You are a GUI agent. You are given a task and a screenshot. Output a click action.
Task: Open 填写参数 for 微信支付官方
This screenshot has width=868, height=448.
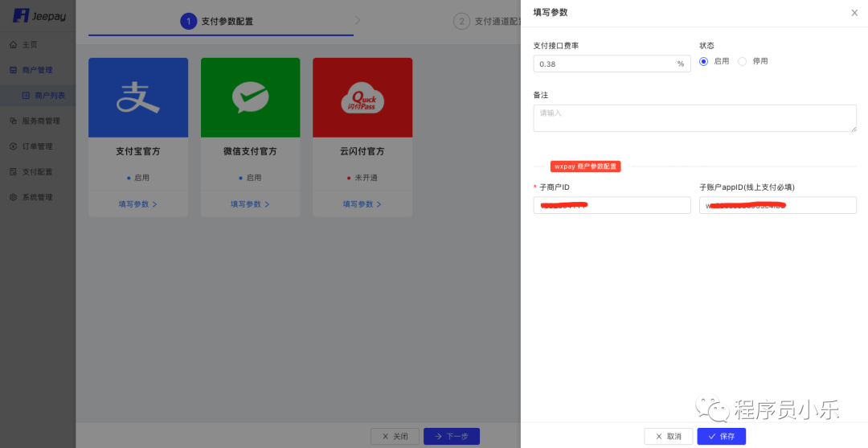coord(250,203)
